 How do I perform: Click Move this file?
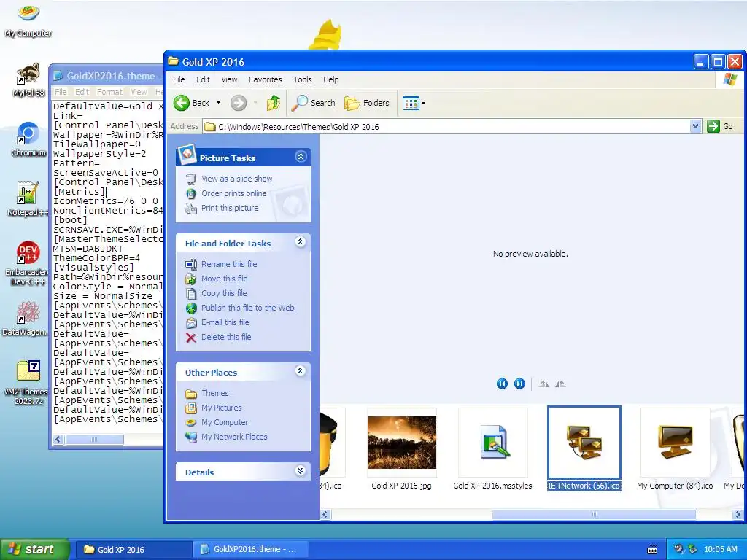point(225,279)
